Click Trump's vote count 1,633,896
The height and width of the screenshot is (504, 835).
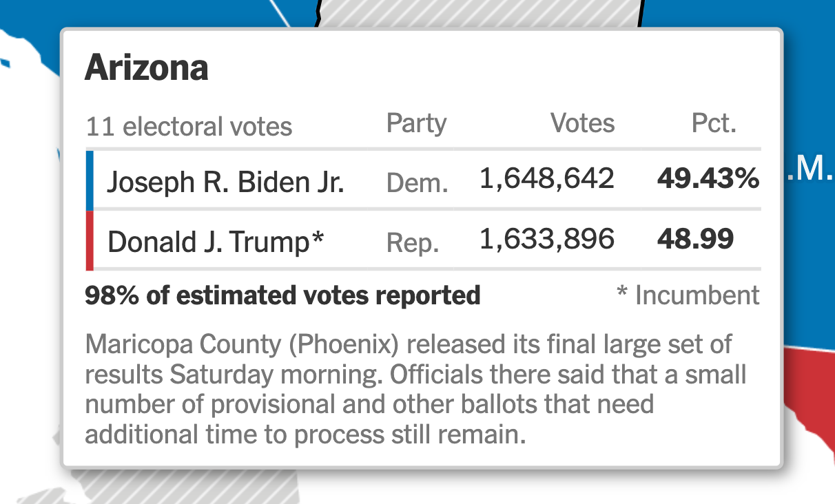(x=546, y=239)
